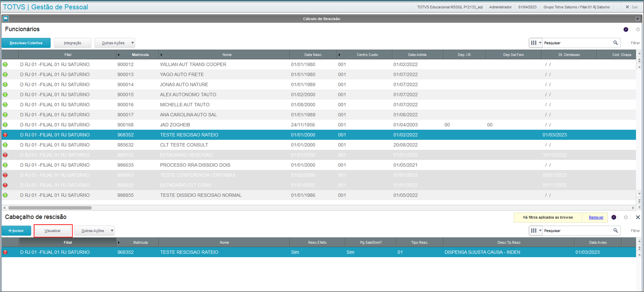
Task: Click window menu icon beside Cálculo de Rescisão title
Action: (6, 19)
